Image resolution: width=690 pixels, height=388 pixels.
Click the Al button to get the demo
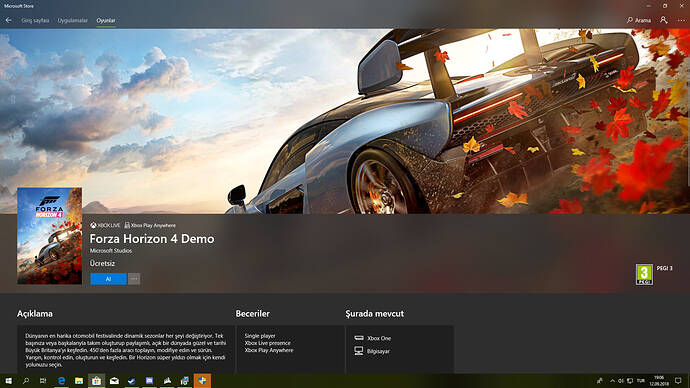coord(108,279)
